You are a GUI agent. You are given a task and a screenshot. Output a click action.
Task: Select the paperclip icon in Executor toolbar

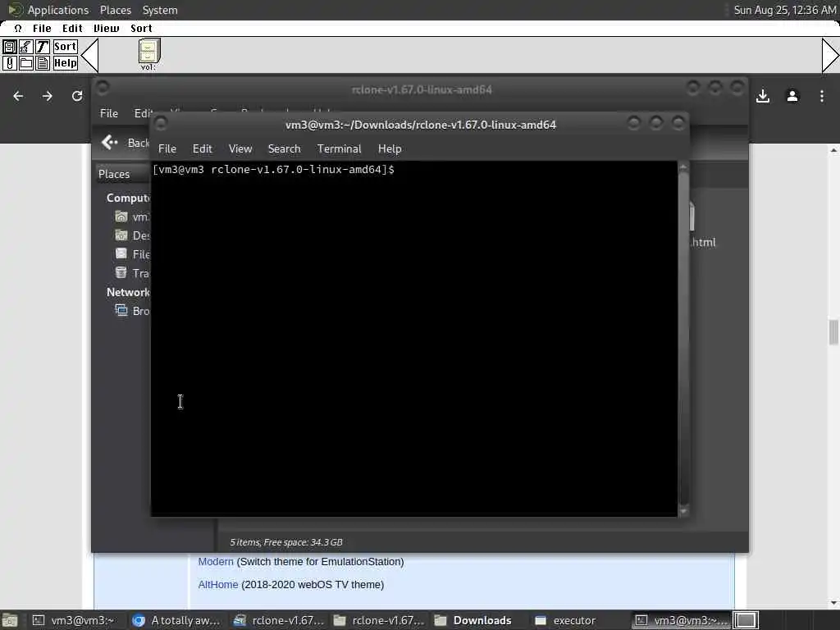click(9, 63)
